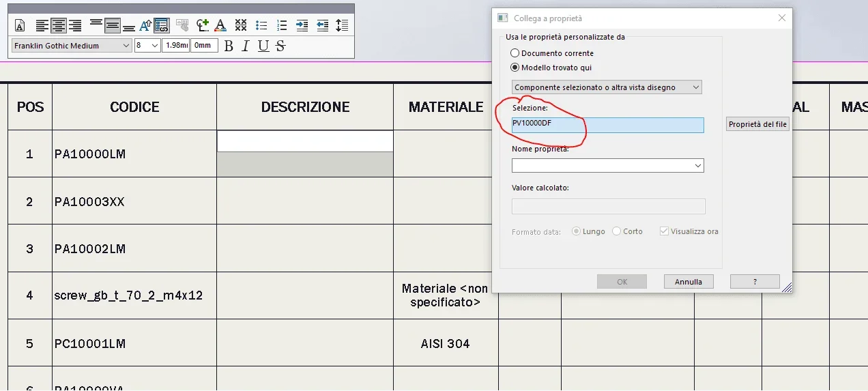Click the active description cell in row 1
Screen dimensions: 868x391
(x=305, y=141)
